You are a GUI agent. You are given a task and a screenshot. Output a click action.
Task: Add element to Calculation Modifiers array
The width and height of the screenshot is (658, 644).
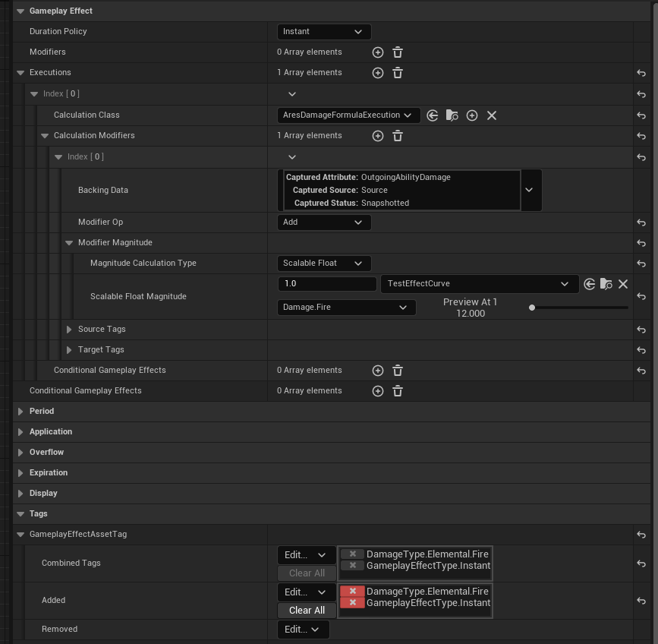click(378, 136)
